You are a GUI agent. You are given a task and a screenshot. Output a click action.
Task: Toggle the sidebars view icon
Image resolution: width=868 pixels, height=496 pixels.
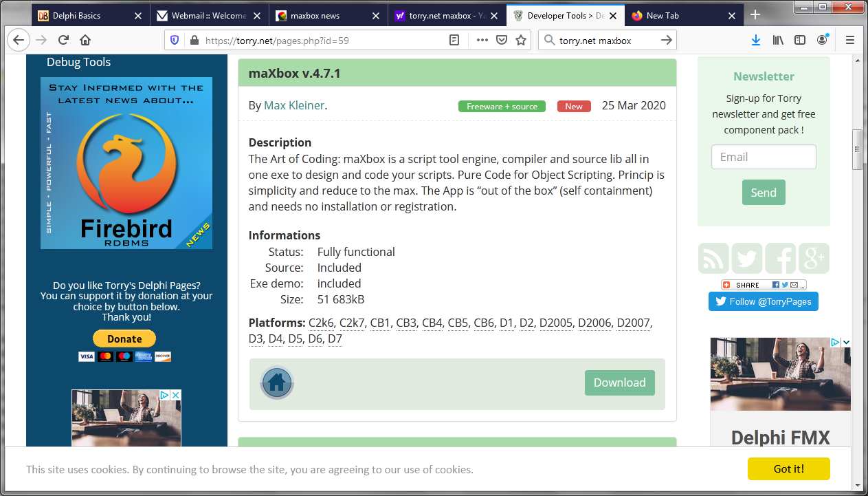(x=800, y=40)
